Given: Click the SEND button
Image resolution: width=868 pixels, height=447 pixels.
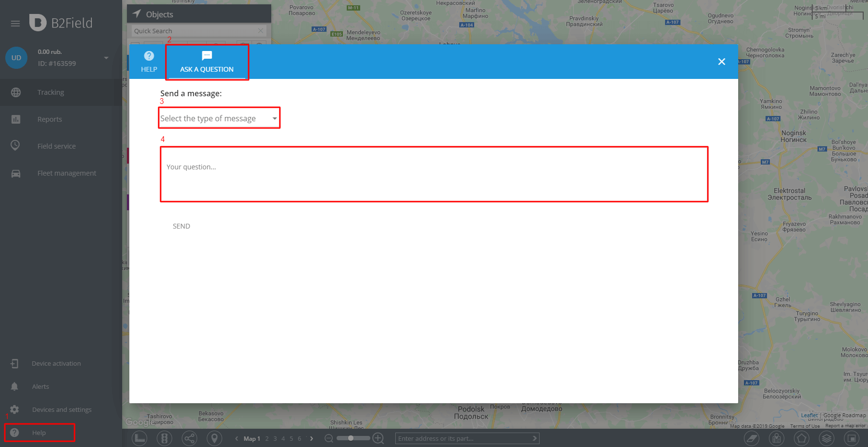Looking at the screenshot, I should (181, 226).
